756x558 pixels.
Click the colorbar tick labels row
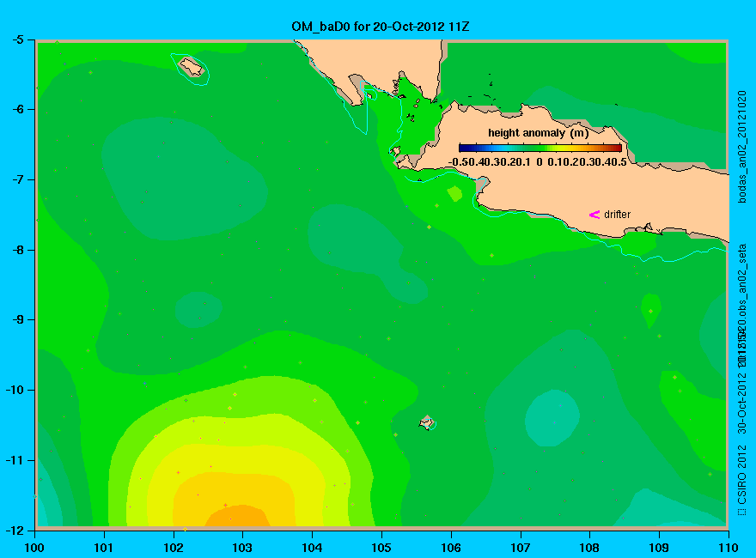(x=538, y=162)
